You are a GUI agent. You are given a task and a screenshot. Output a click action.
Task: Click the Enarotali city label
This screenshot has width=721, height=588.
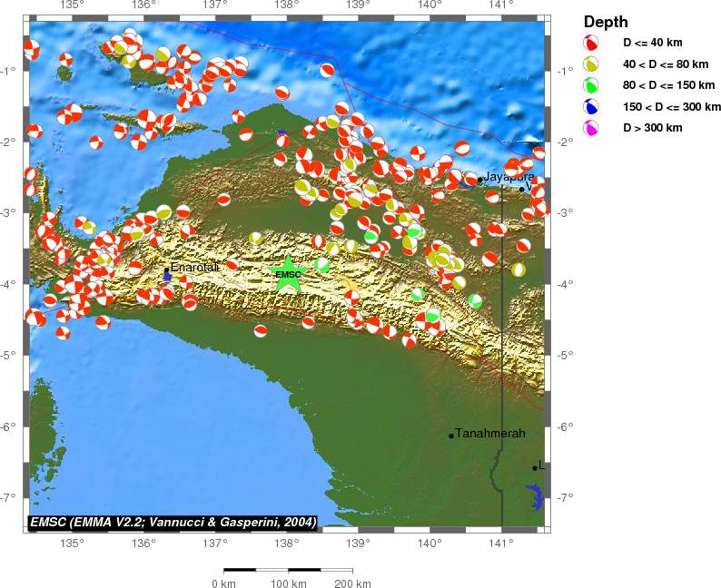click(194, 267)
